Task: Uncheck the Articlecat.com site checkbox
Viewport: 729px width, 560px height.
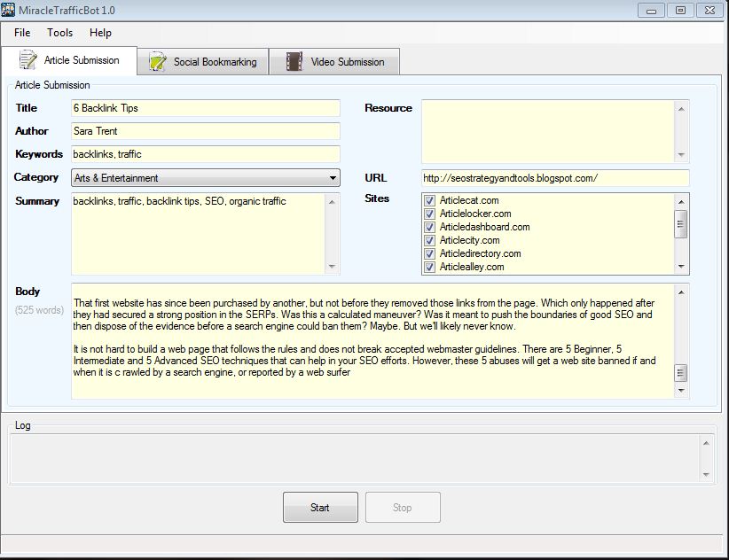Action: click(x=429, y=200)
